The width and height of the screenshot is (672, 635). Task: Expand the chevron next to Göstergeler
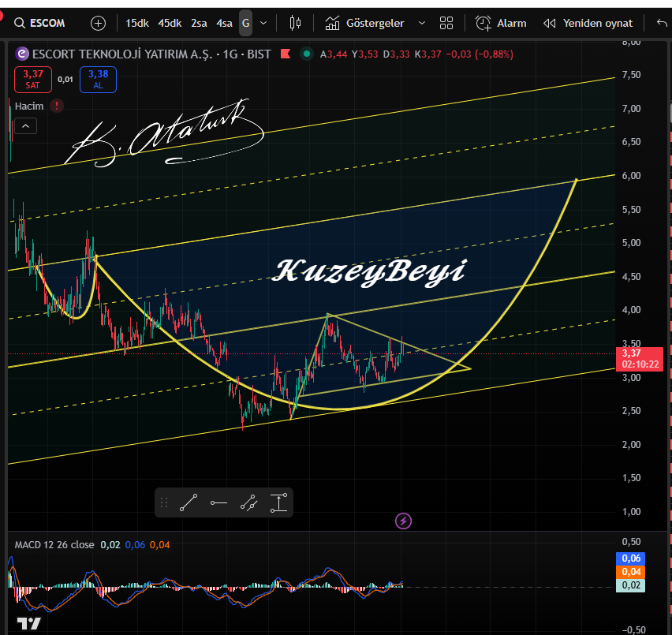423,23
